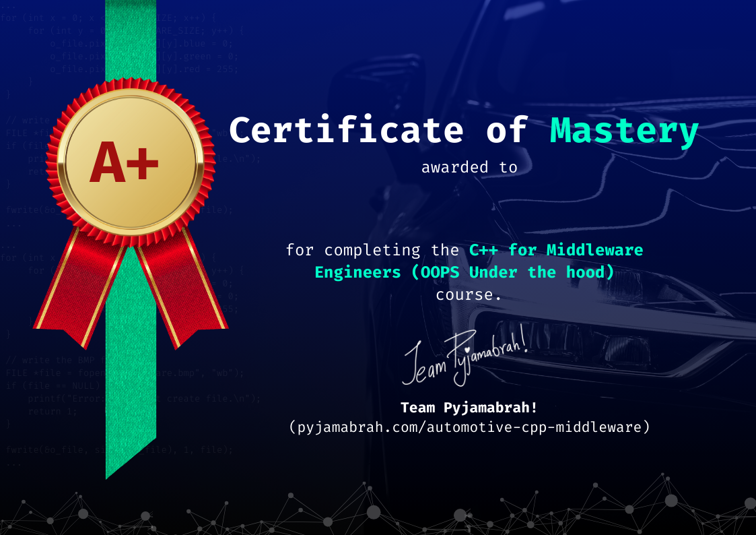Screen dimensions: 756x535
Task: Select the word "Certificate" in the title
Action: (x=345, y=131)
